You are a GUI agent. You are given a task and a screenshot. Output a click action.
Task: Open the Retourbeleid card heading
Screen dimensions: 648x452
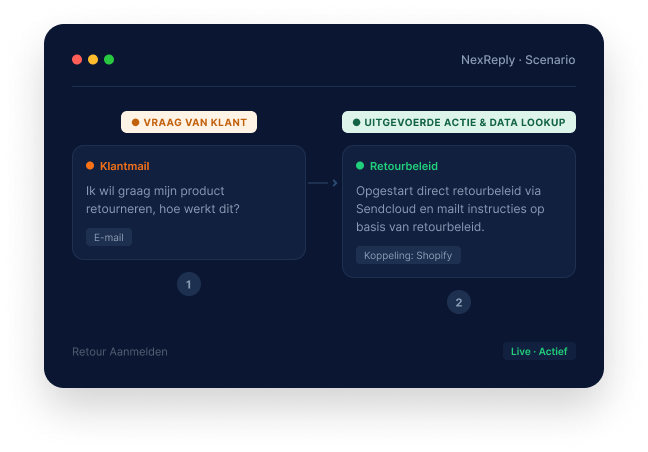(404, 166)
